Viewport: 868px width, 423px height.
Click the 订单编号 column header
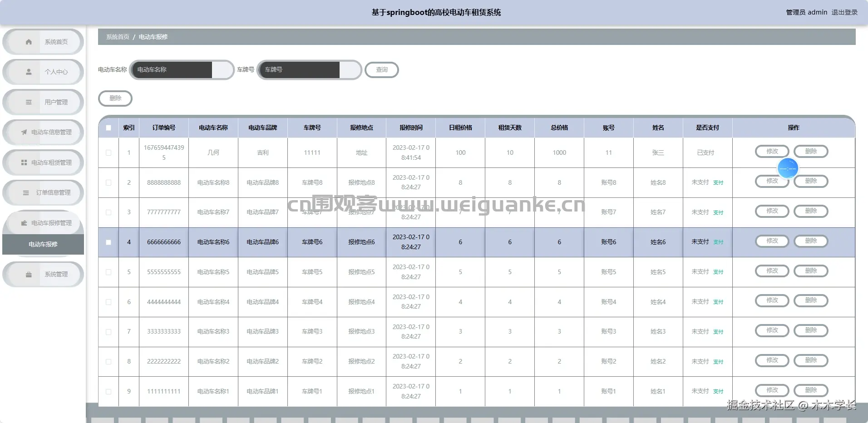coord(164,128)
